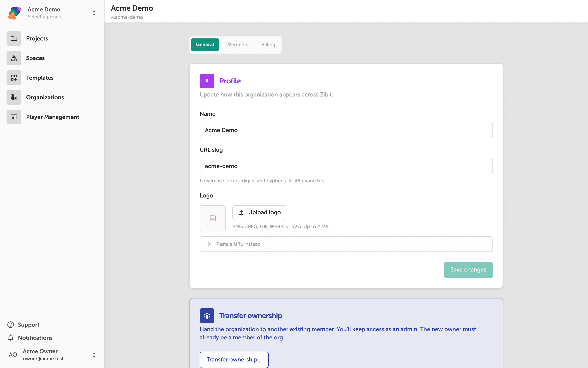Click the Transfer ownership heading text
The height and width of the screenshot is (368, 588).
coord(251,316)
